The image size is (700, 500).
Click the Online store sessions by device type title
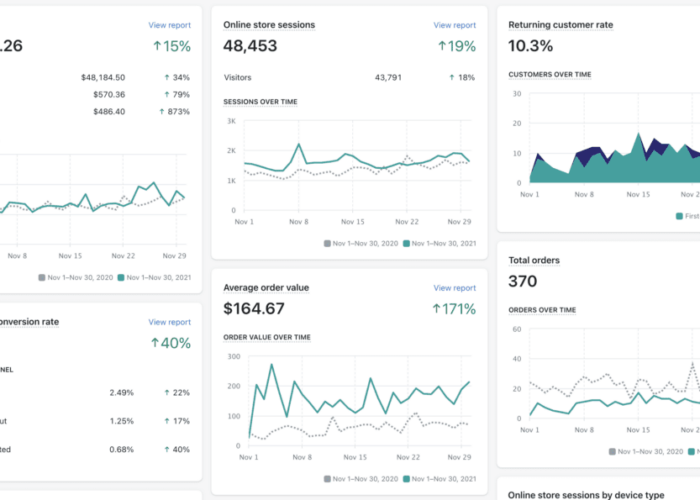pos(586,495)
